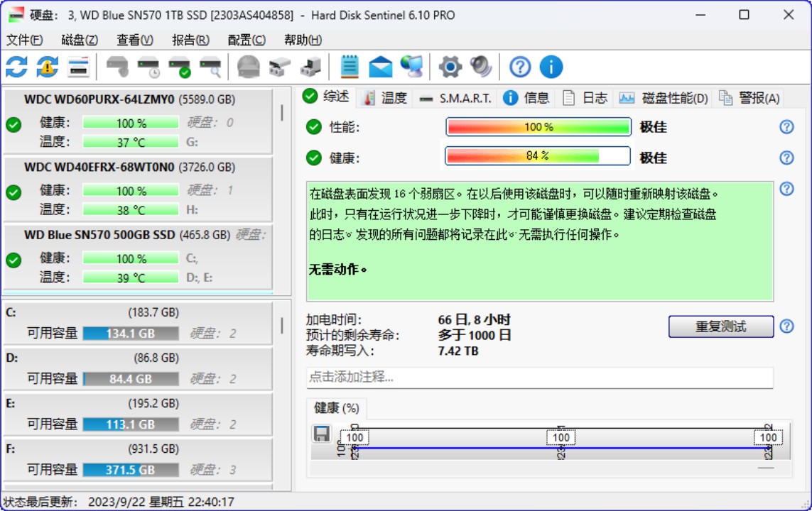
Task: Click the 7.42 TB lifetime writes value
Action: point(458,351)
